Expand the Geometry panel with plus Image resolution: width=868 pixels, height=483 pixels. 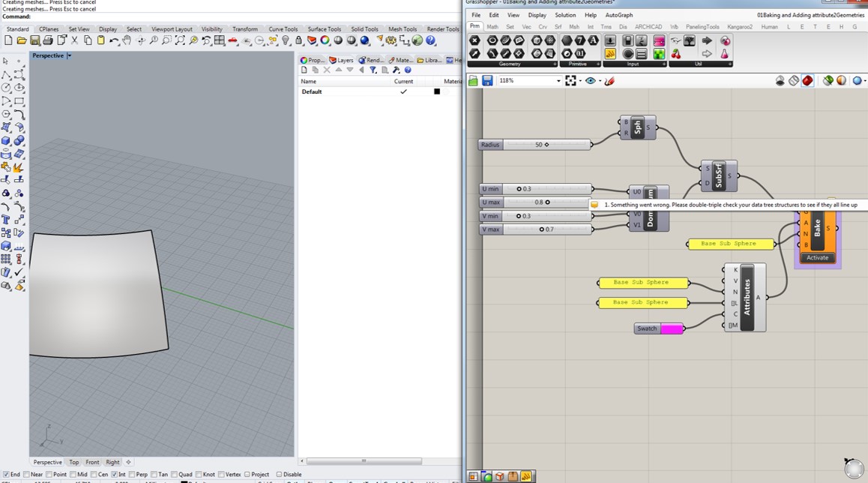[x=555, y=64]
